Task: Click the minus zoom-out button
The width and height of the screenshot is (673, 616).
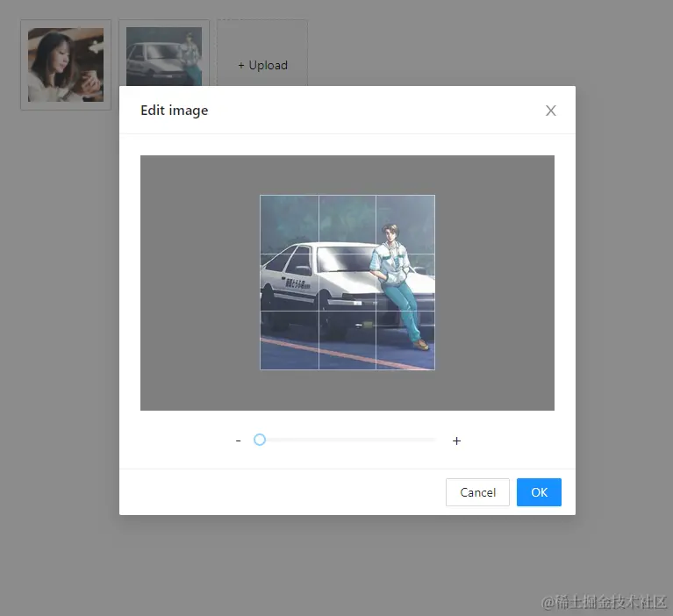Action: click(238, 441)
